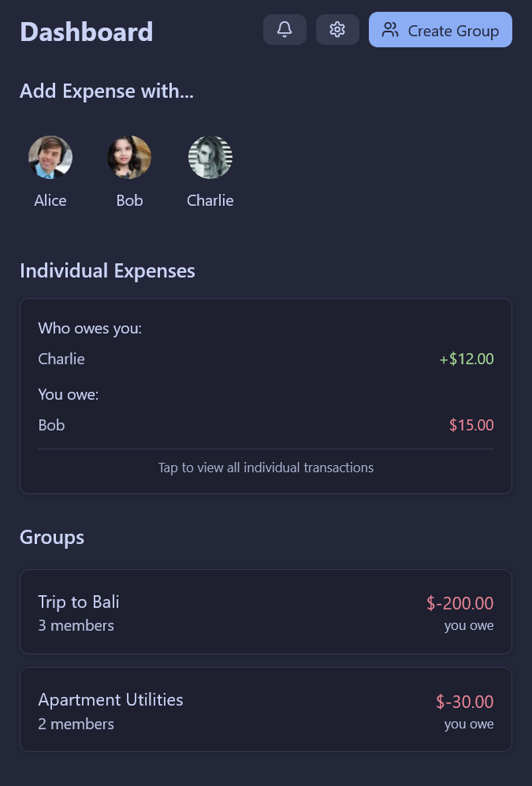Select Charlie's avatar photo
Screen dimensions: 532x786
coord(210,157)
